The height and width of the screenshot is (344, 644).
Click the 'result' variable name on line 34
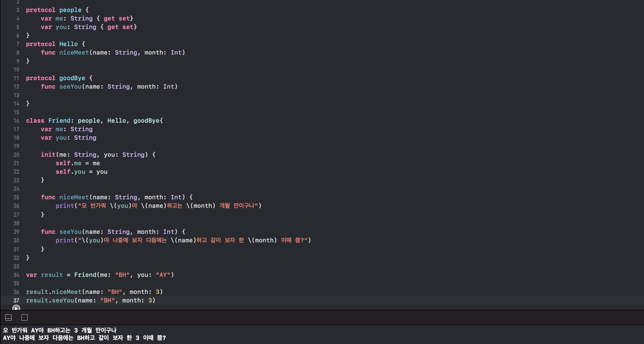[52, 275]
